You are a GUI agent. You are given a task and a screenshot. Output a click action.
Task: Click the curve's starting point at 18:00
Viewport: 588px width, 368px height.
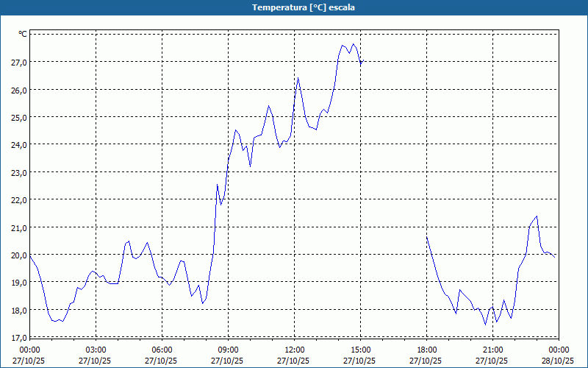427,237
